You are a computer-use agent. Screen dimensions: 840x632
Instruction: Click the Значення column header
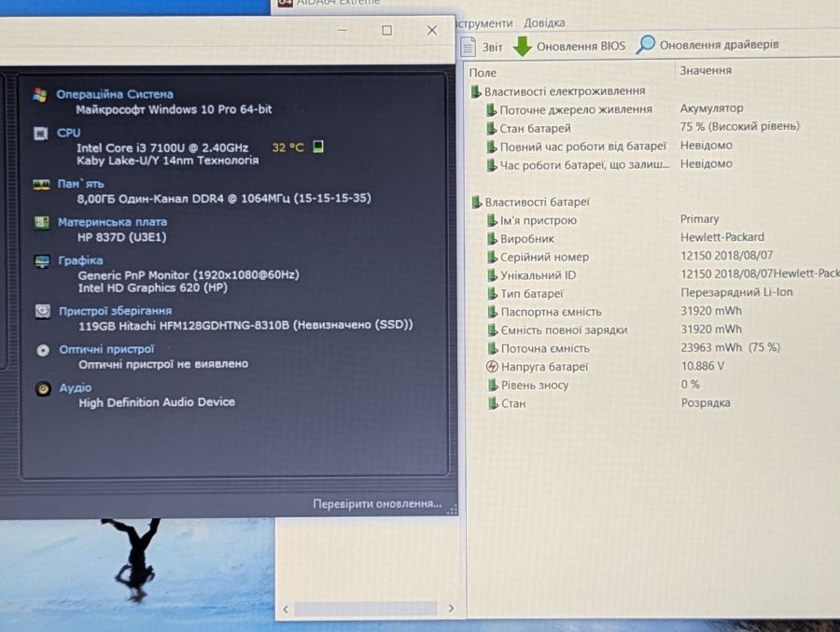click(705, 70)
